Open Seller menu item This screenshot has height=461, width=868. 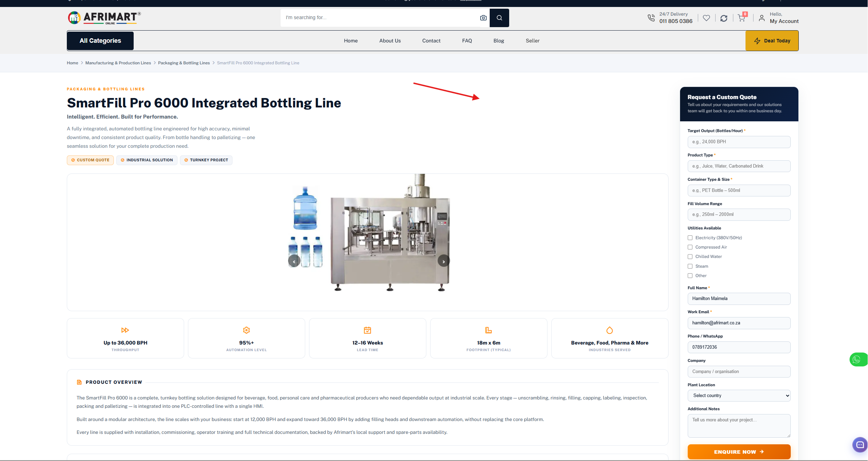(x=532, y=41)
